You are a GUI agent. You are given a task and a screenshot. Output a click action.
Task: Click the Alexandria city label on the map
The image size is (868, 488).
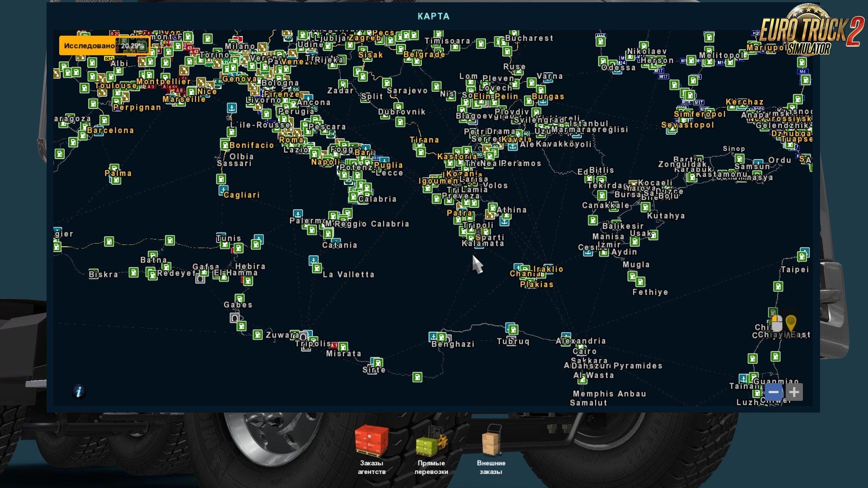coord(581,341)
